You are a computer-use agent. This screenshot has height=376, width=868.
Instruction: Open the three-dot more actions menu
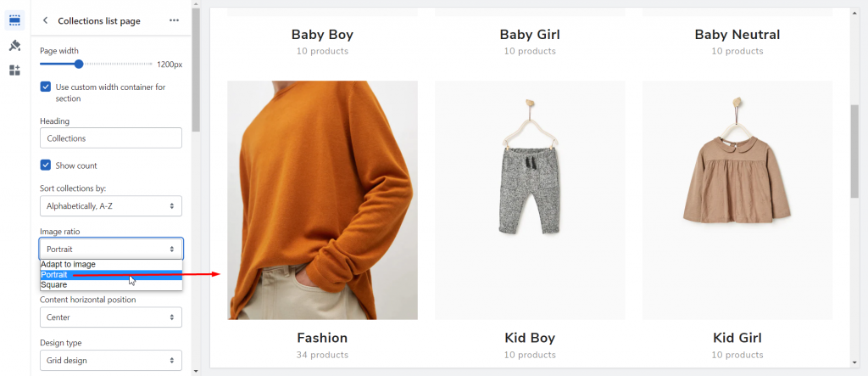click(174, 20)
